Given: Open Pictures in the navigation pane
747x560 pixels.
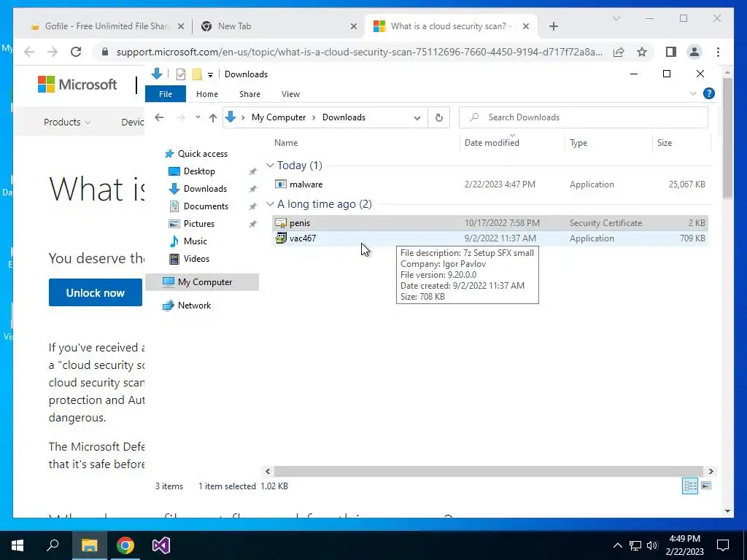Looking at the screenshot, I should point(199,224).
